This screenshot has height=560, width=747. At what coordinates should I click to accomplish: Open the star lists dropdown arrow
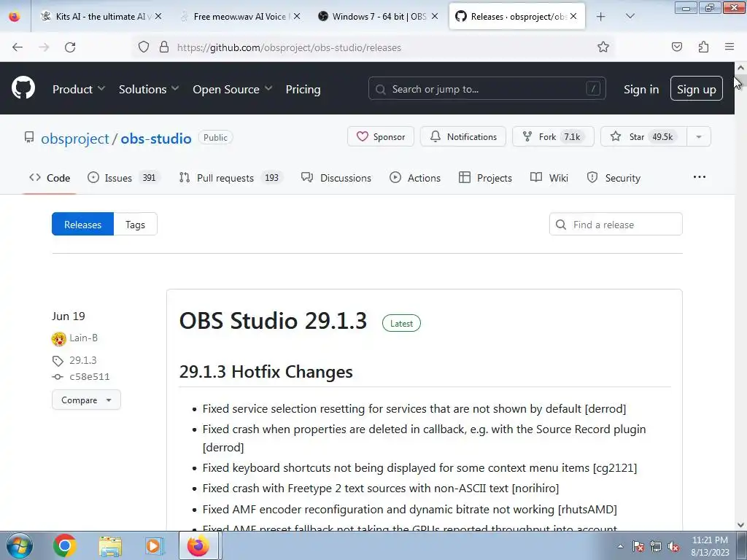coord(699,136)
